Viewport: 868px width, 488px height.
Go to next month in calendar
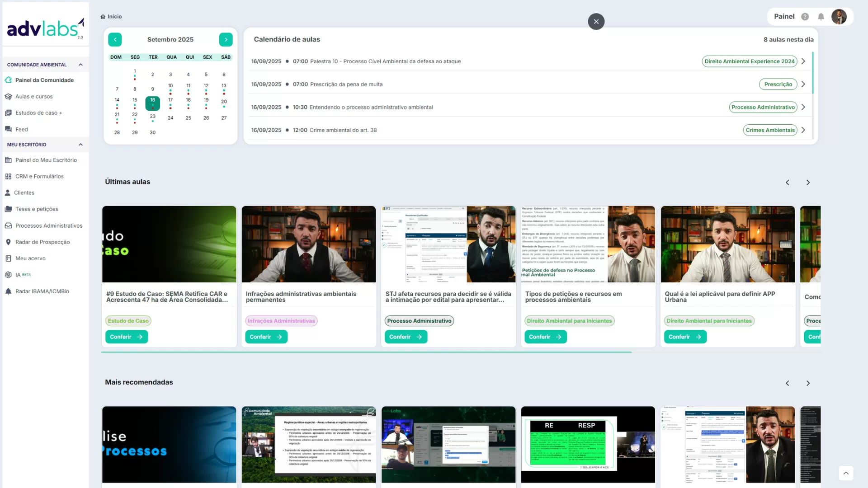tap(226, 40)
